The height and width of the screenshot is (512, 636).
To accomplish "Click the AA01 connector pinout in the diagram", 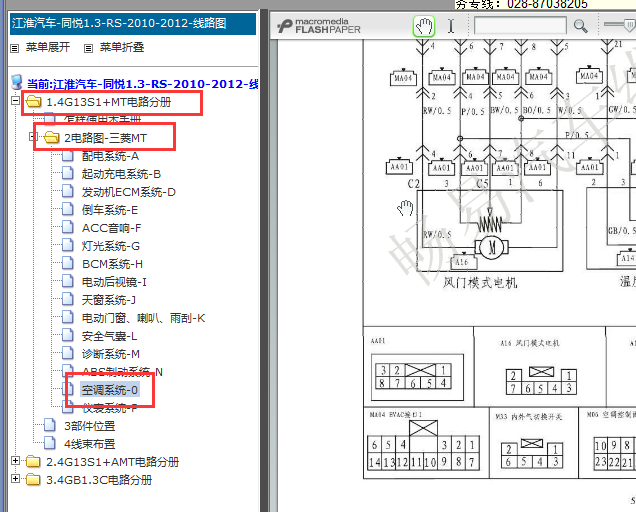I will pos(417,376).
